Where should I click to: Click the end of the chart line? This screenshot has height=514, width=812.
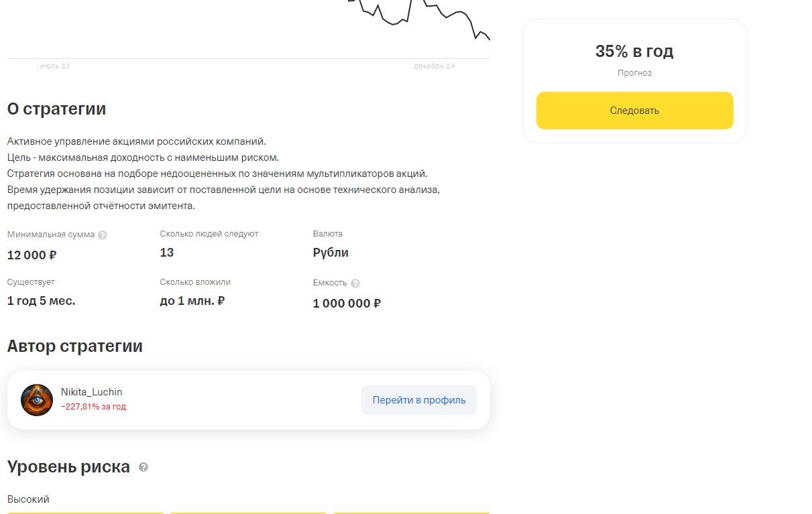pos(489,39)
